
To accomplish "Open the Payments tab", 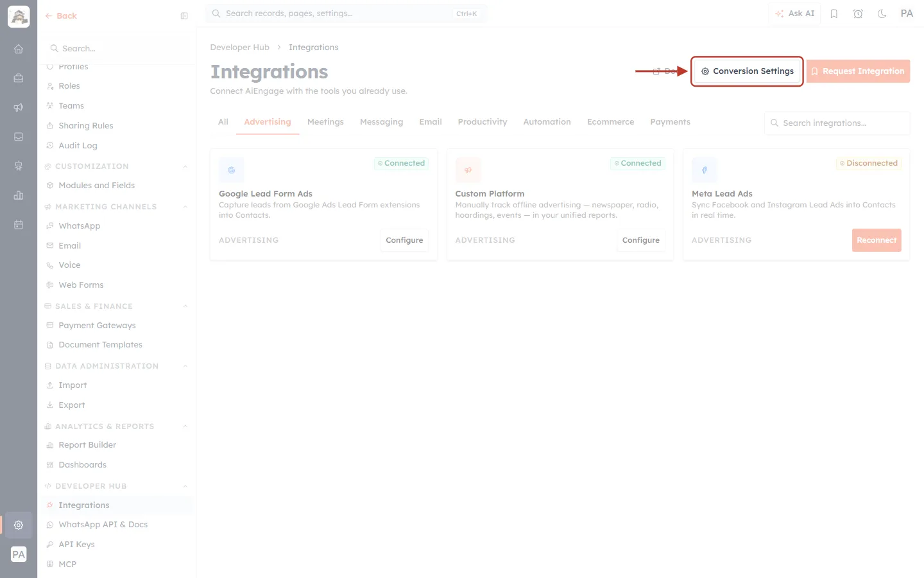I will click(671, 122).
